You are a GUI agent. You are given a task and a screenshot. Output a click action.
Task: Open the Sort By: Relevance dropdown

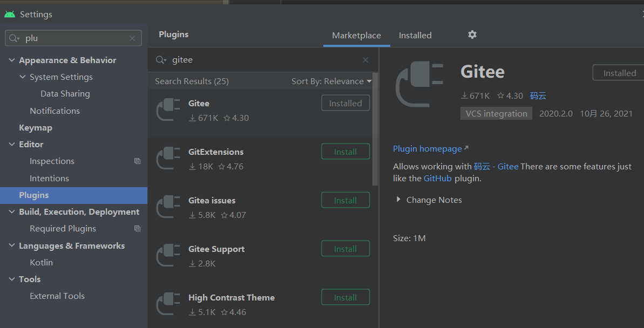331,81
